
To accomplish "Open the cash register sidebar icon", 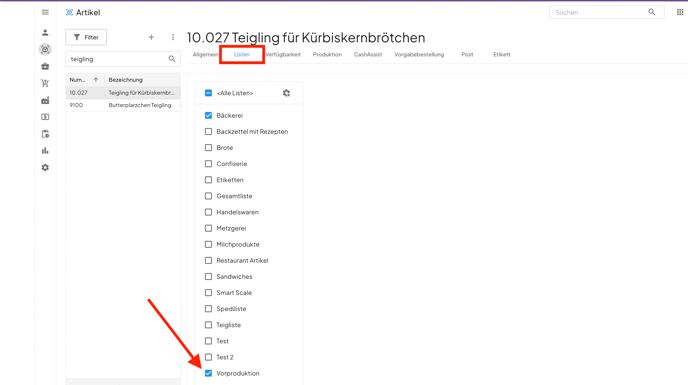I will [45, 117].
